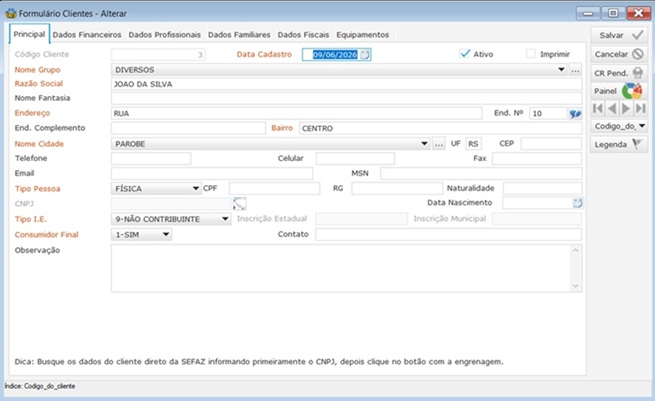
Task: Browse cities with Nome Cidade ellipsis button
Action: (x=438, y=144)
